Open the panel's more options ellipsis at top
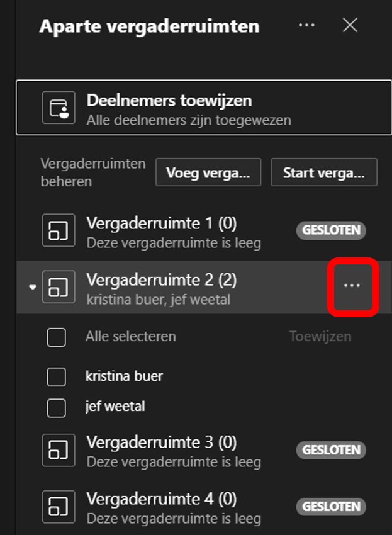Viewport: 392px width, 535px height. click(306, 25)
